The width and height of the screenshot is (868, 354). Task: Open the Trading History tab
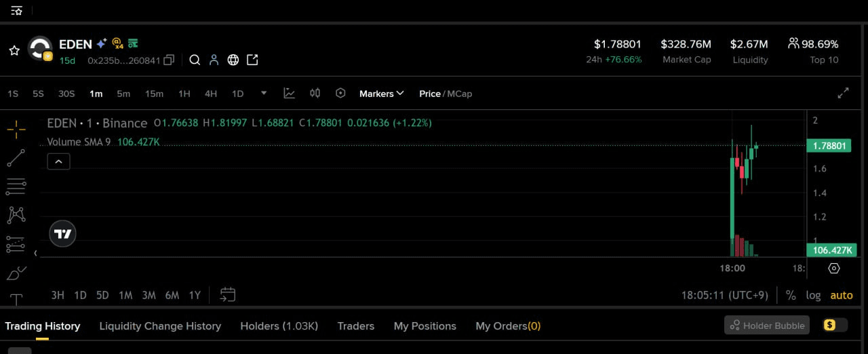(x=43, y=326)
